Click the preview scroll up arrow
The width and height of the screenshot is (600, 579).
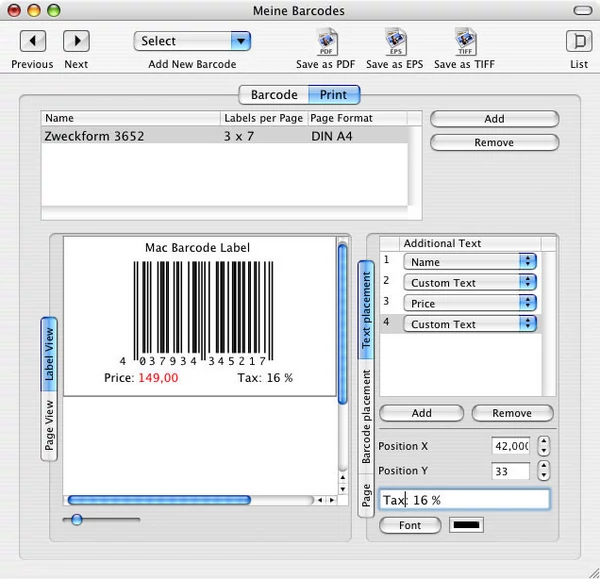point(343,478)
